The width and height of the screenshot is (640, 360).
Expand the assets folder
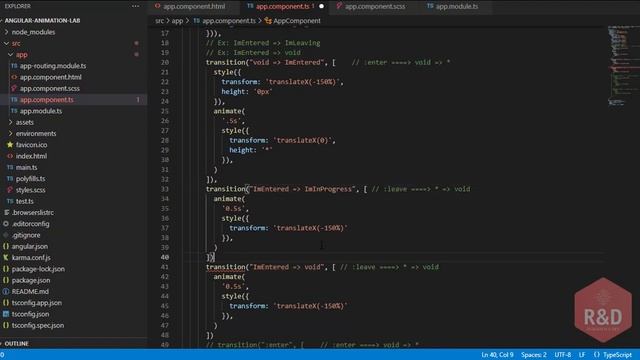coord(25,122)
